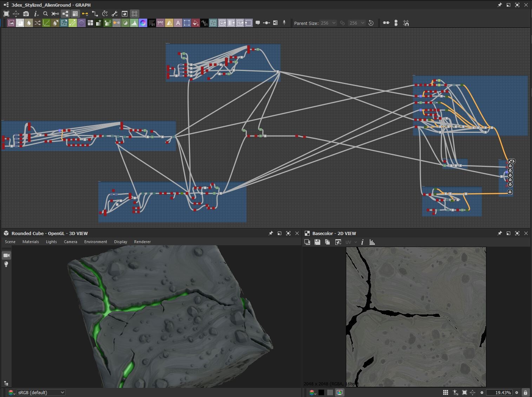532x397 pixels.
Task: Save the Basecolor texture to disk
Action: click(317, 242)
